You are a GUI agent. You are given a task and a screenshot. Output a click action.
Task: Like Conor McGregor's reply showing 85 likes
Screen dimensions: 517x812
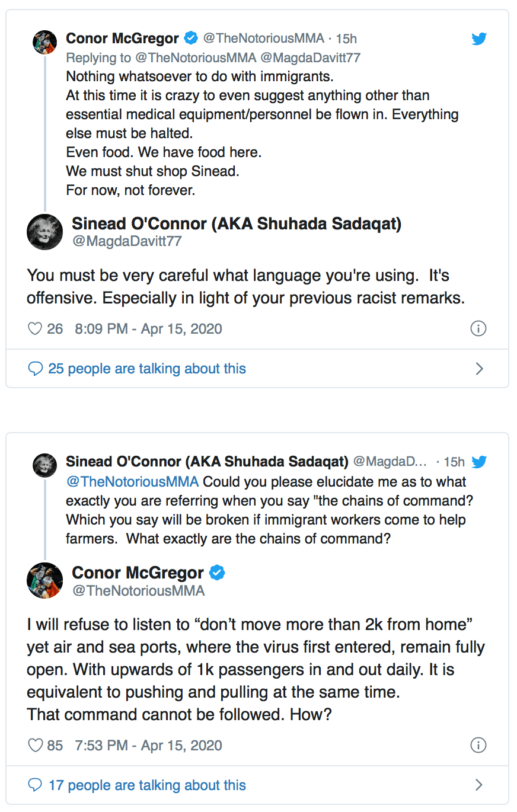(x=36, y=745)
